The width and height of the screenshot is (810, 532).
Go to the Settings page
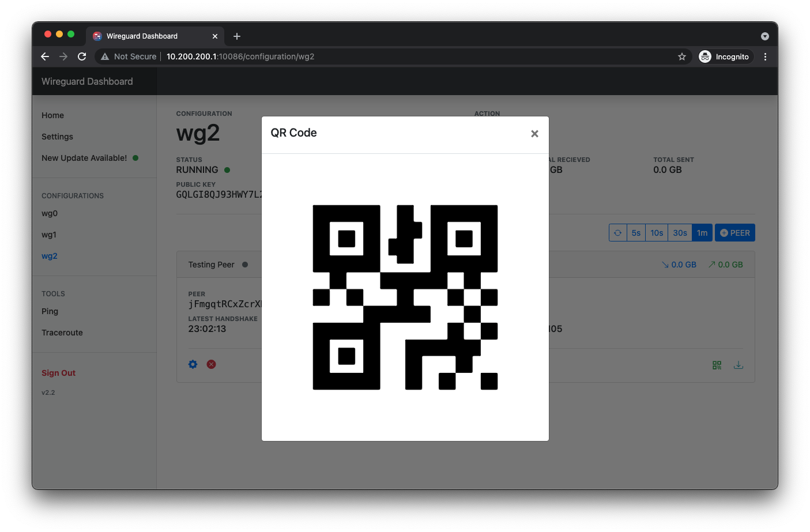57,137
